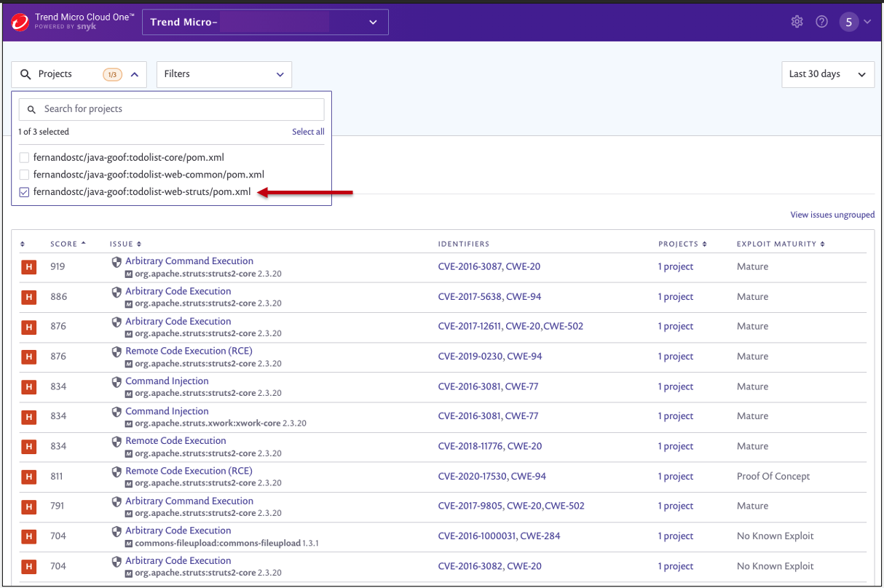Click score value 876 for CVE-2017-12611
The image size is (884, 588).
(58, 327)
